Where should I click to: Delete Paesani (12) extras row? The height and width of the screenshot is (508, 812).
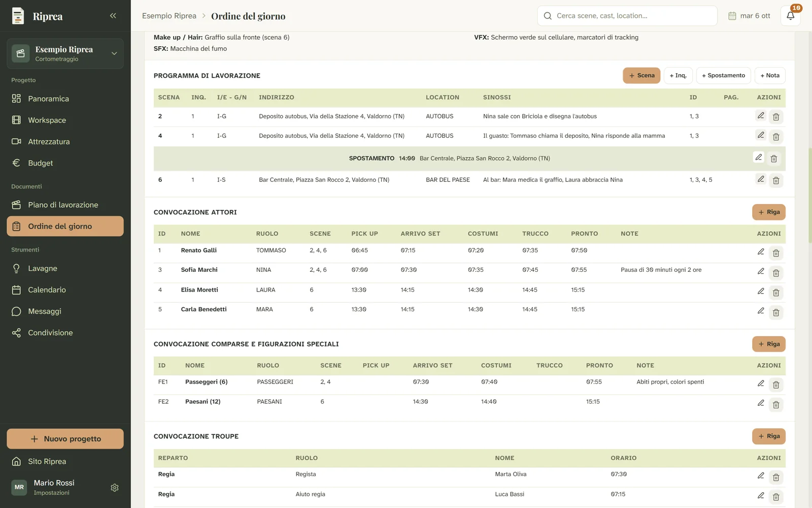click(x=776, y=405)
